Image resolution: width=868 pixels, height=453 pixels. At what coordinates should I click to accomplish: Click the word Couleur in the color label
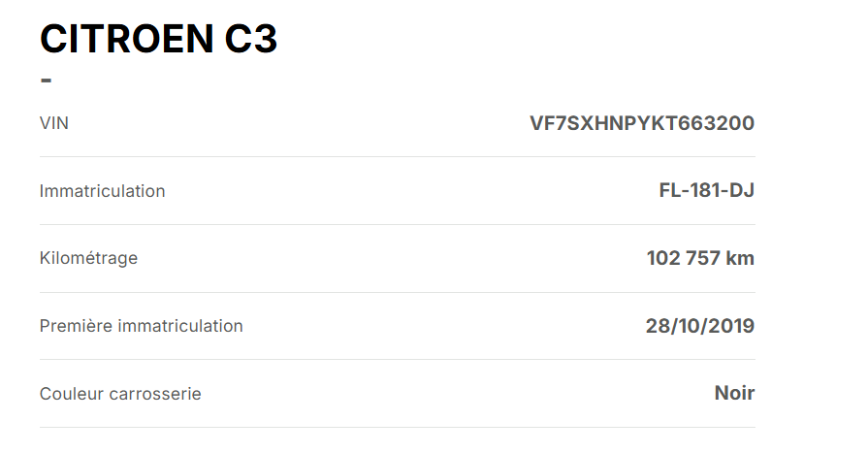click(71, 394)
